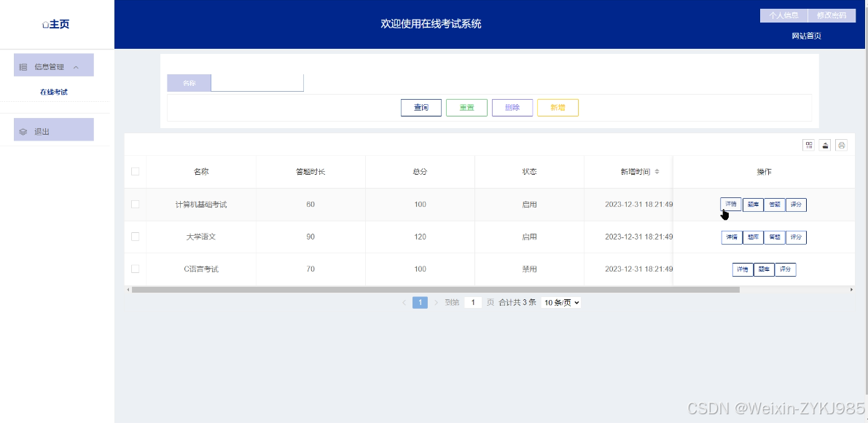This screenshot has height=423, width=868.
Task: Open the column filter icon above the table
Action: (809, 146)
